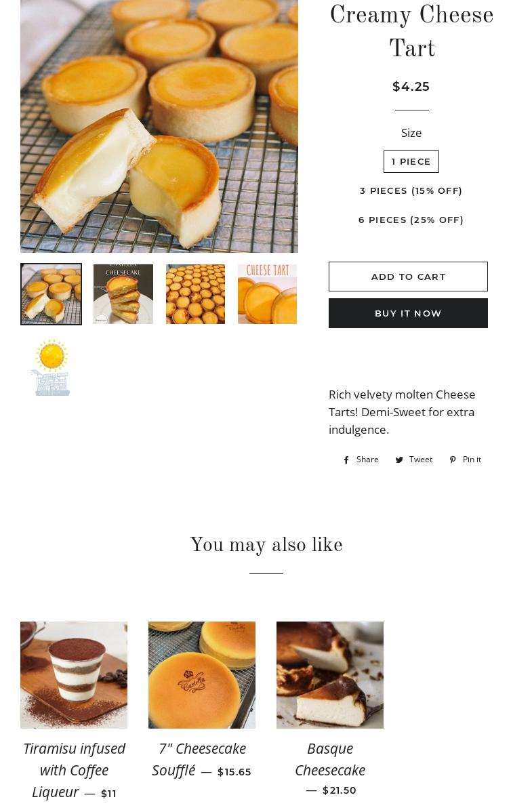This screenshot has width=532, height=812.
Task: View the sun illustration thumbnail
Action: 51,367
